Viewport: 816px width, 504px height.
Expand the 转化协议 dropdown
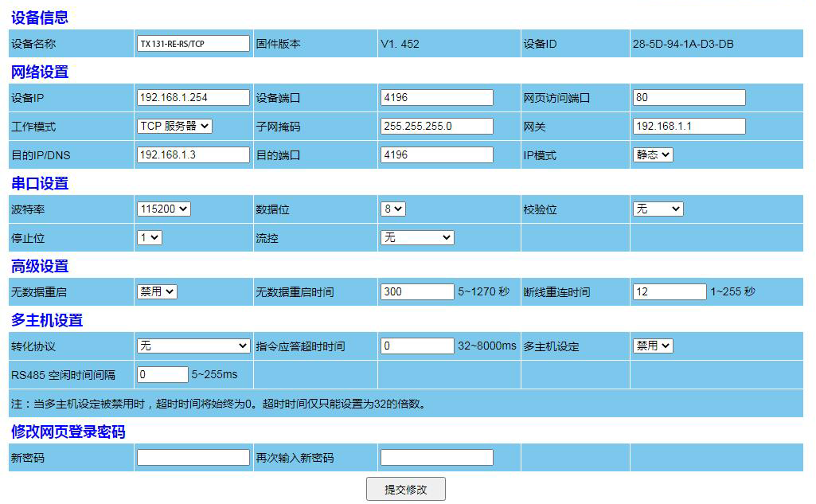point(193,346)
